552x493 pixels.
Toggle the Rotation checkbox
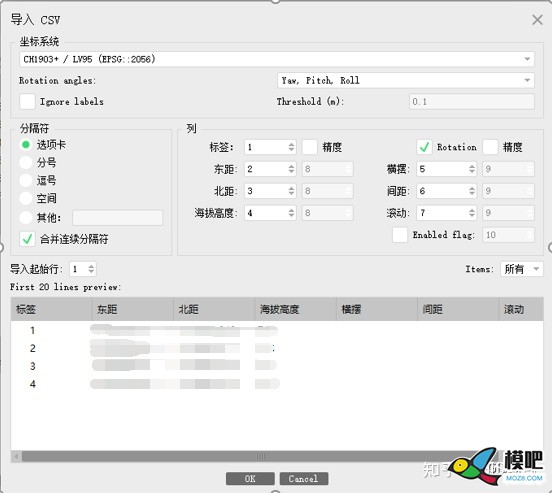click(x=424, y=147)
